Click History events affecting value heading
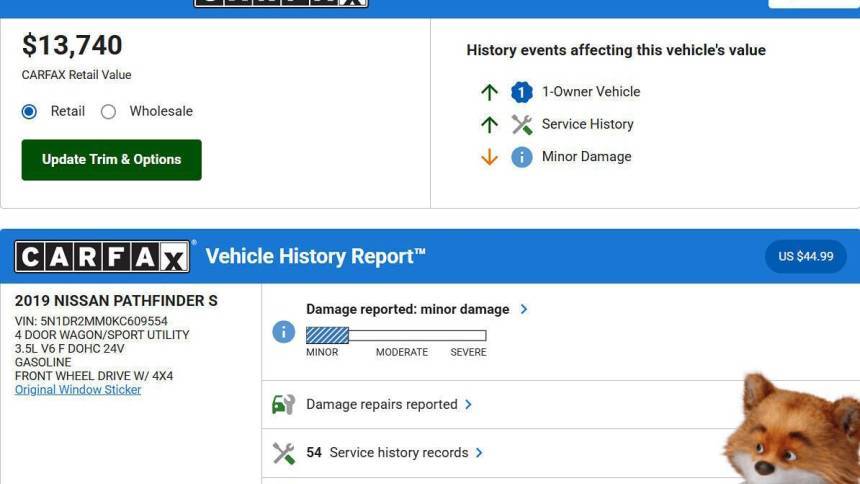 616,50
